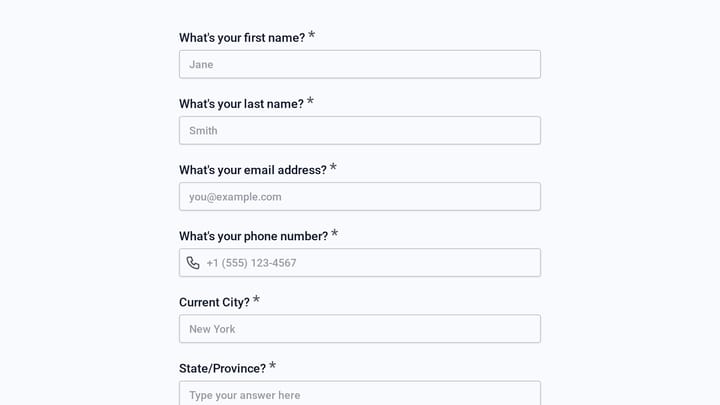Focus the State/Province answer field
Viewport: 720px width, 405px height.
[360, 393]
